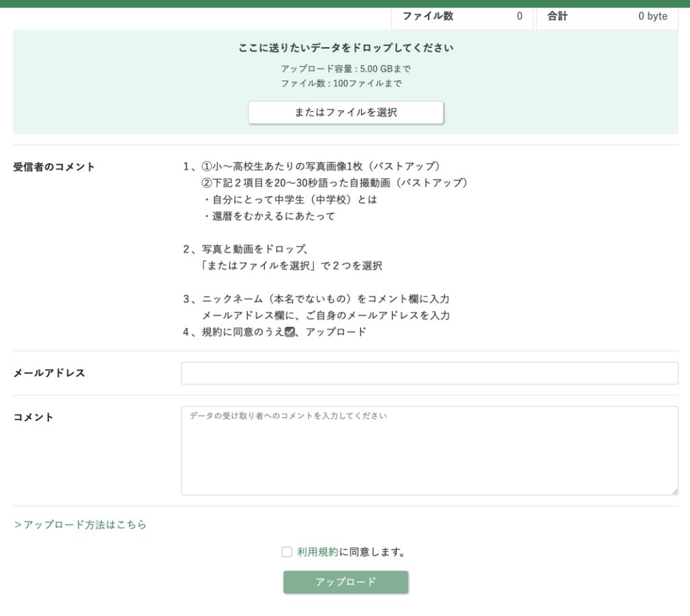
Task: Click the に同意します agreement label text
Action: (373, 552)
